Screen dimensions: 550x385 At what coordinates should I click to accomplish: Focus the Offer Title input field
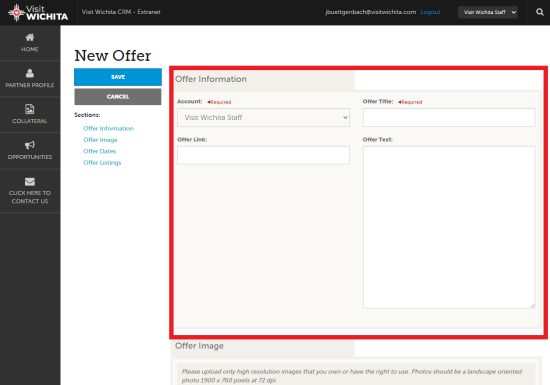click(449, 117)
